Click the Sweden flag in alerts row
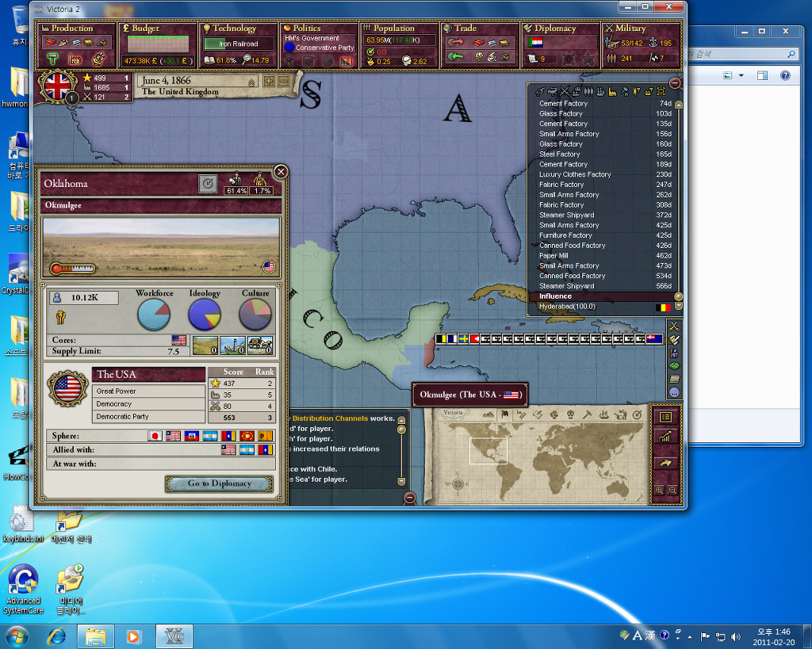The width and height of the screenshot is (812, 649). coord(463,339)
